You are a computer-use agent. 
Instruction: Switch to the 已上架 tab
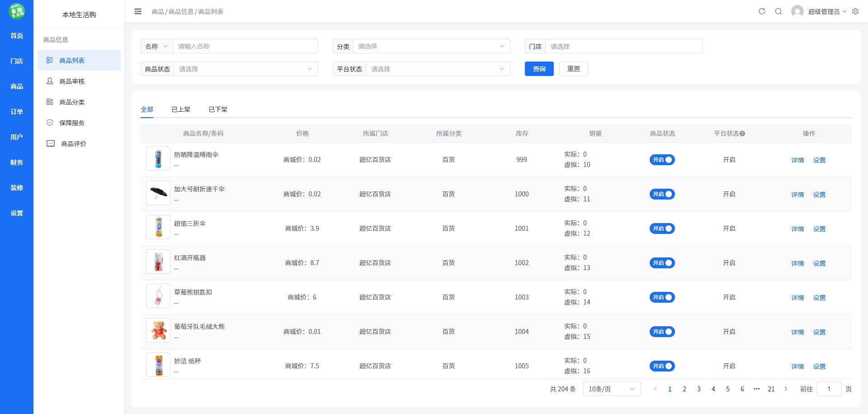pos(181,109)
